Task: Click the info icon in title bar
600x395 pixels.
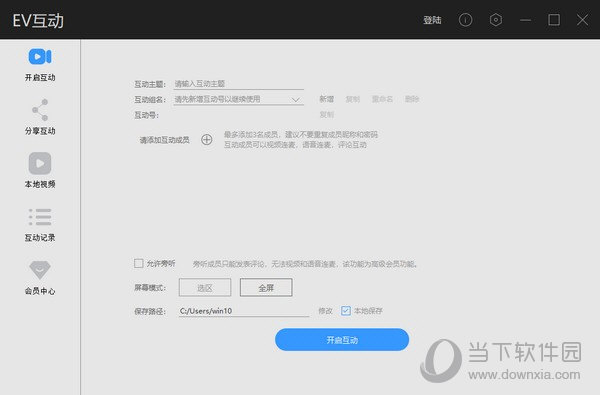Action: pos(465,20)
